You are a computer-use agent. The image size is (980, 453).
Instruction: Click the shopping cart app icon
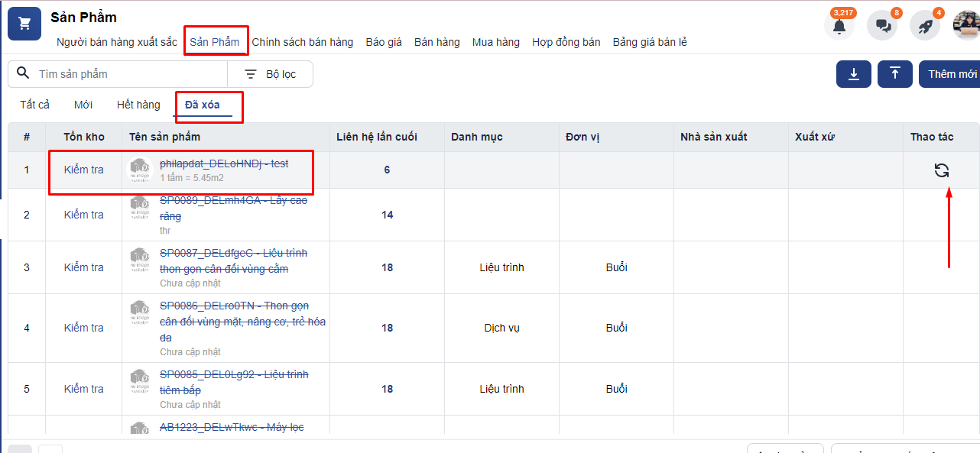coord(24,24)
